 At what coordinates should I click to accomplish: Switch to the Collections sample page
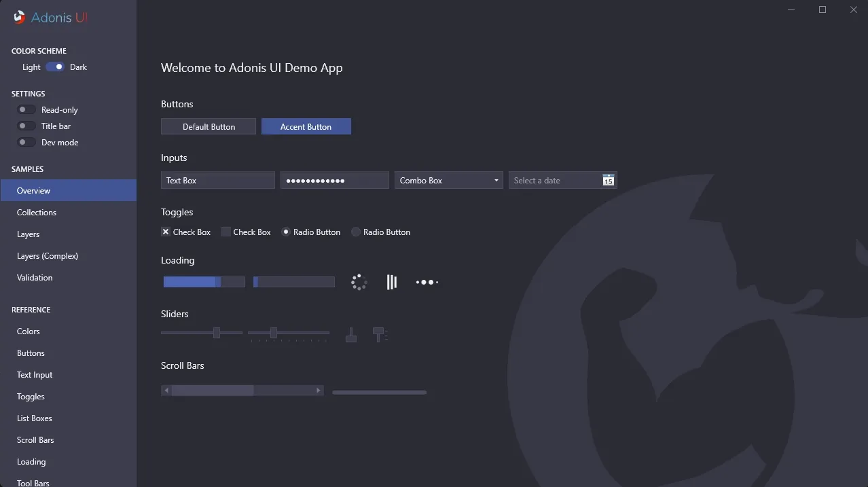(x=37, y=212)
